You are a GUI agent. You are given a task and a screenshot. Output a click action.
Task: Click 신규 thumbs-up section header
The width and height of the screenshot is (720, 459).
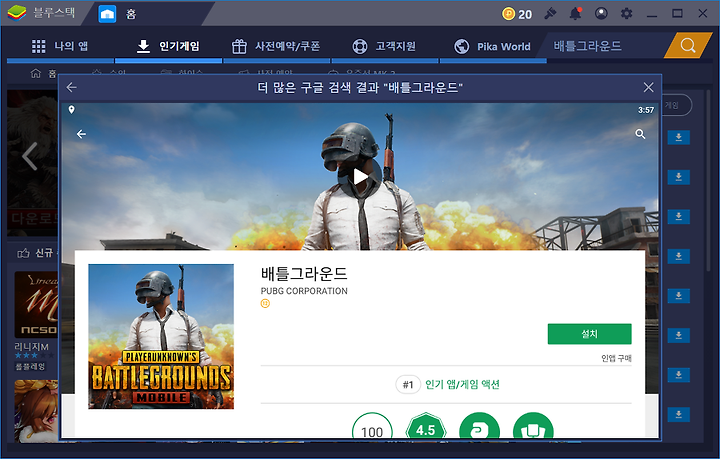35,253
